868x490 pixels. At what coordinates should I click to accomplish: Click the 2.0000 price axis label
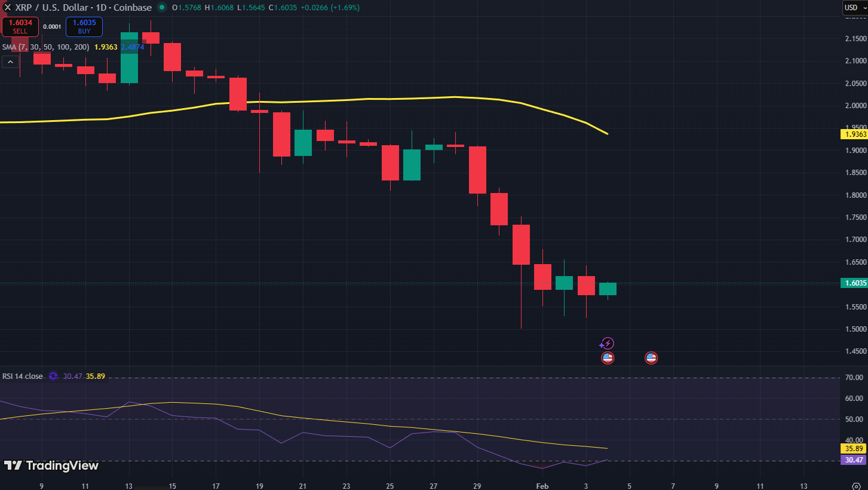tap(856, 106)
